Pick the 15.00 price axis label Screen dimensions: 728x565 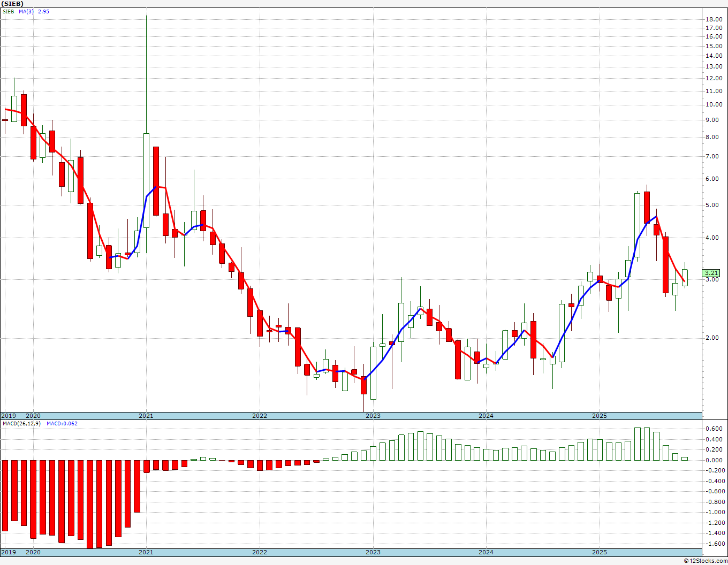(714, 46)
